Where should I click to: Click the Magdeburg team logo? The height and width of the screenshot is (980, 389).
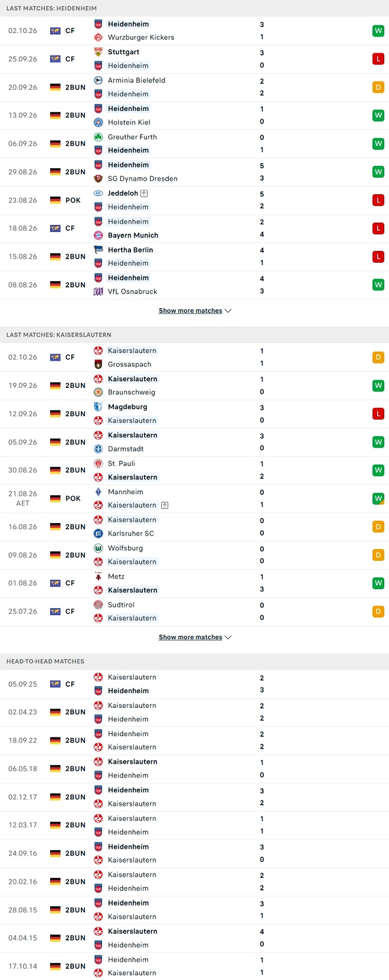click(x=99, y=407)
